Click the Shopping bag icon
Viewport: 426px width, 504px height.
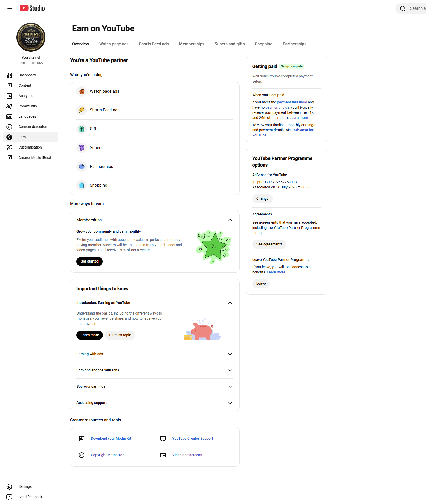click(82, 185)
